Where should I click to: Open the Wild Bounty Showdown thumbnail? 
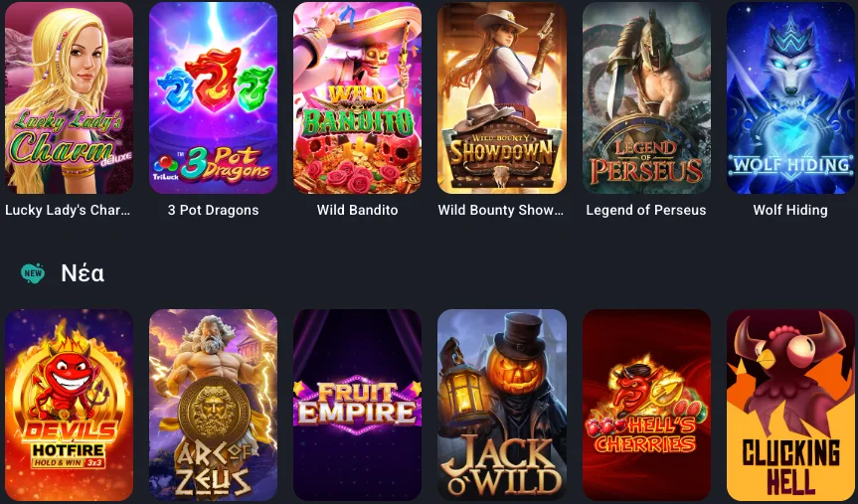coord(502,97)
